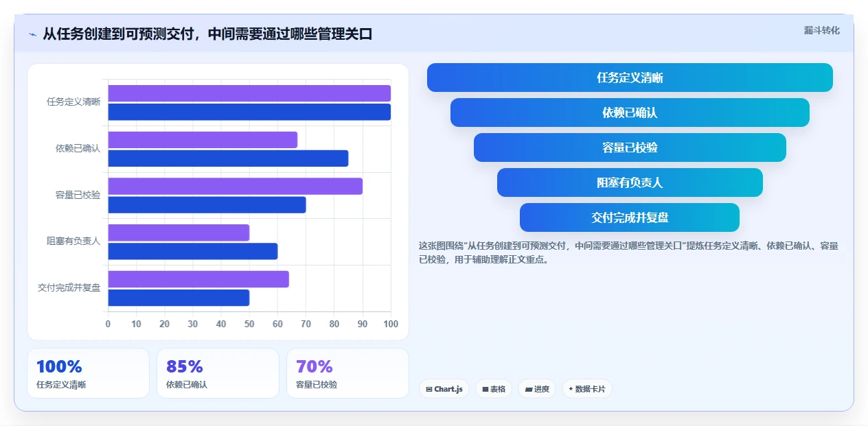Click the x-axis tick 40
The image size is (868, 426).
coord(221,324)
